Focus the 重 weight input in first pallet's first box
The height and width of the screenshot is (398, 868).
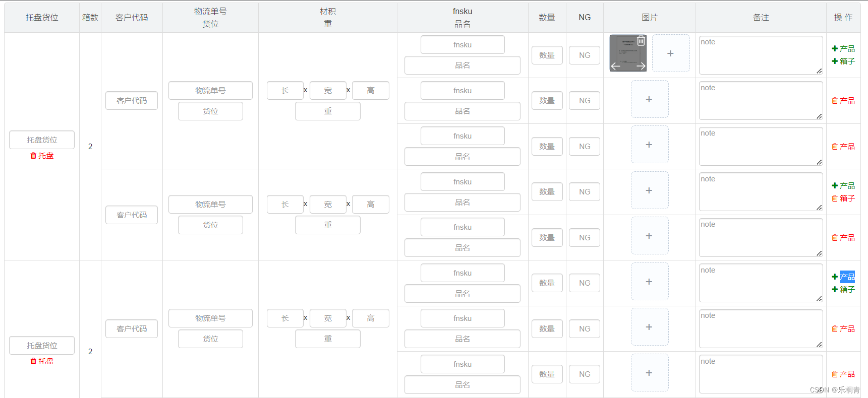[x=328, y=111]
